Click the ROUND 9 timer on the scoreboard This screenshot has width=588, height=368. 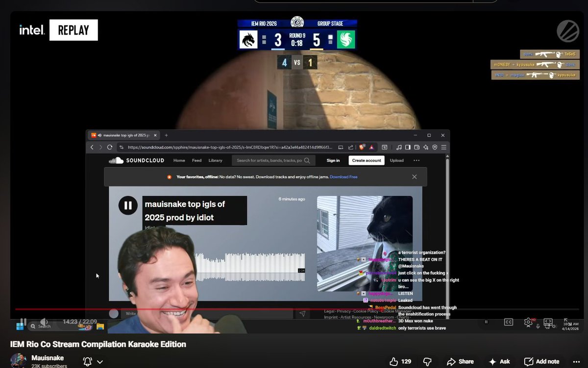coord(296,40)
